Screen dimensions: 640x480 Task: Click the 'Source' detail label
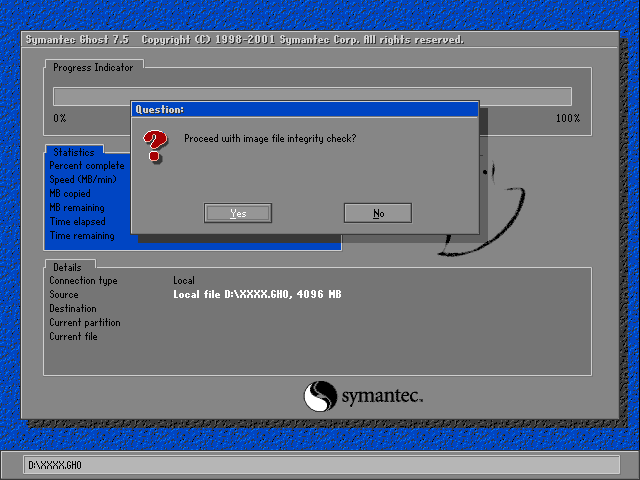pos(64,294)
